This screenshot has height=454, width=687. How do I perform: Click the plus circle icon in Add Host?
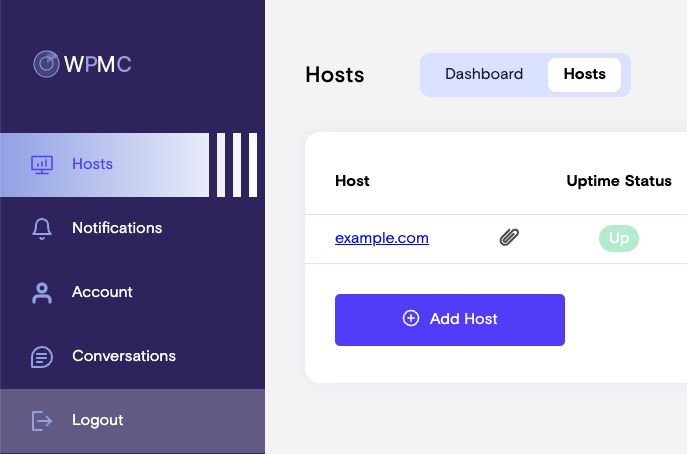[x=411, y=318]
